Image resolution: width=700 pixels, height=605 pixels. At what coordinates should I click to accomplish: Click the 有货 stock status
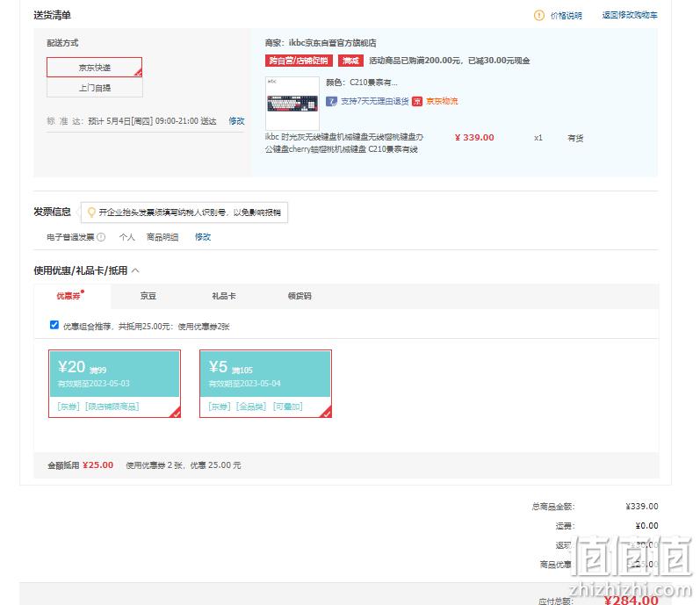pos(575,138)
